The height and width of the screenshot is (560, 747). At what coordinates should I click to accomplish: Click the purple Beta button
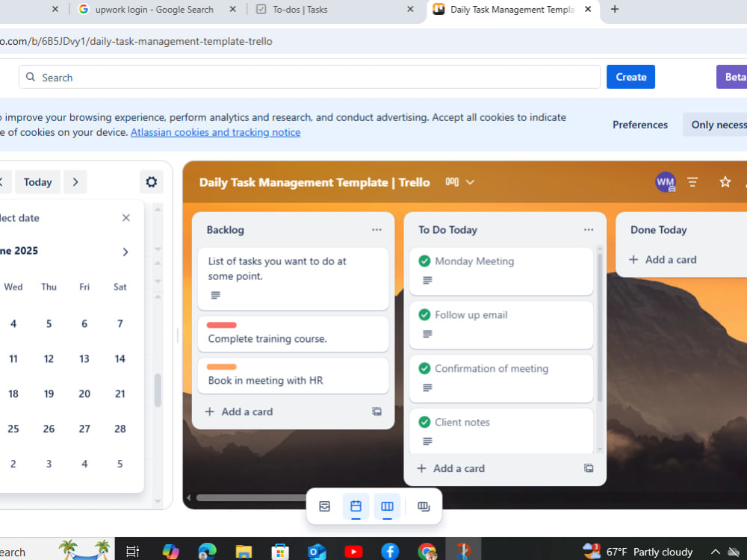point(732,77)
